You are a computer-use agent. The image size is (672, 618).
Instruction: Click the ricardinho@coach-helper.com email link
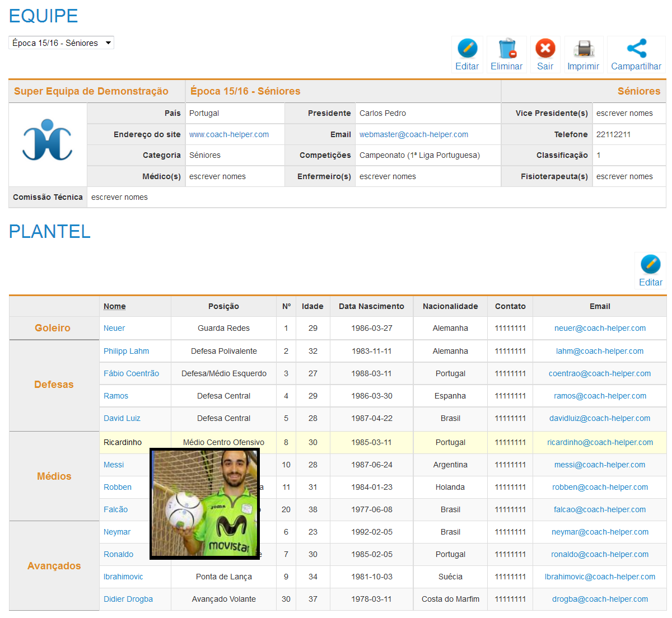pos(600,442)
